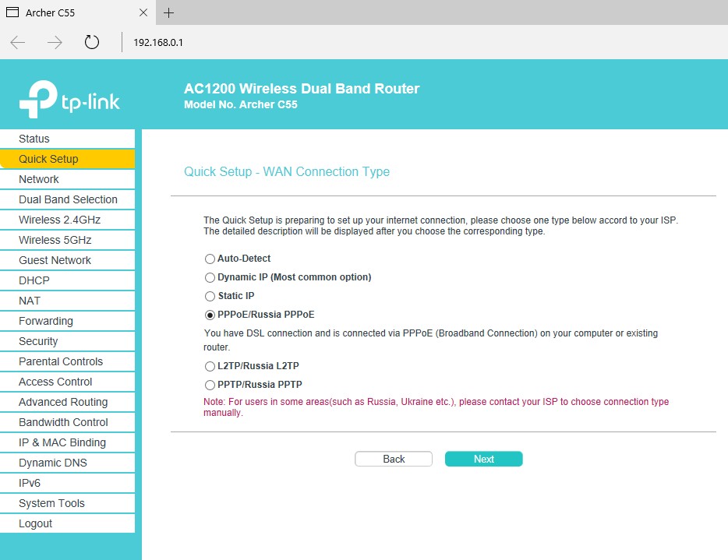
Task: Choose Dynamic IP radio option
Action: pyautogui.click(x=210, y=277)
